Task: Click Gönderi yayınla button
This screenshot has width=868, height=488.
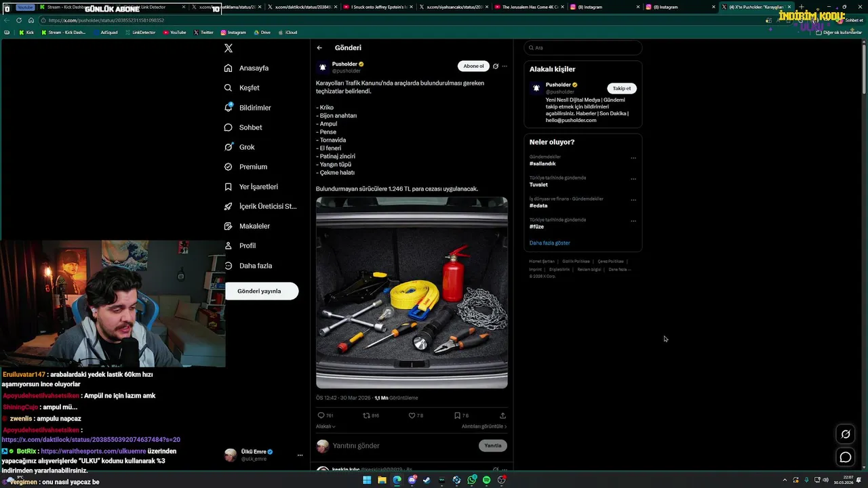Action: 262,291
